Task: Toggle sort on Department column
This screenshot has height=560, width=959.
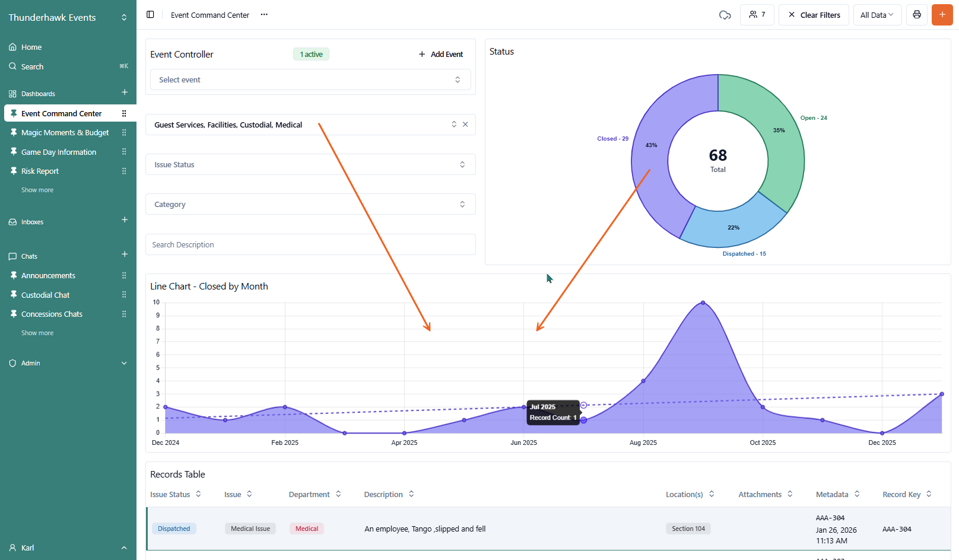Action: (338, 494)
